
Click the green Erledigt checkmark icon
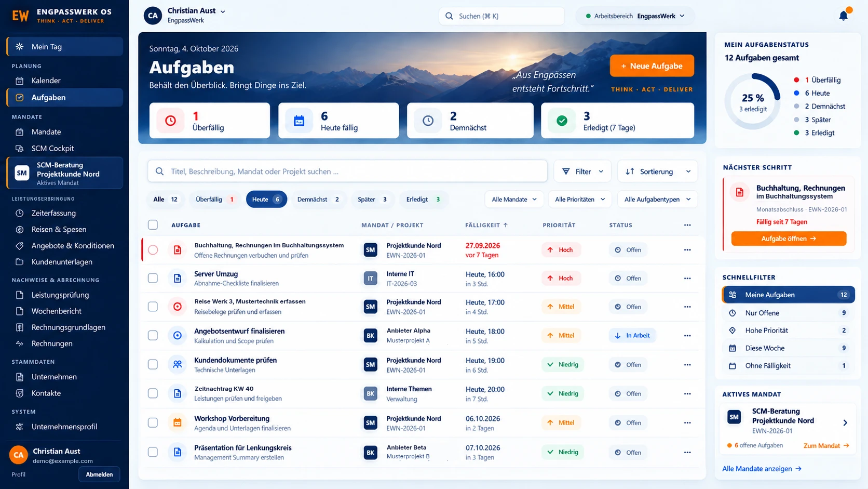click(562, 121)
